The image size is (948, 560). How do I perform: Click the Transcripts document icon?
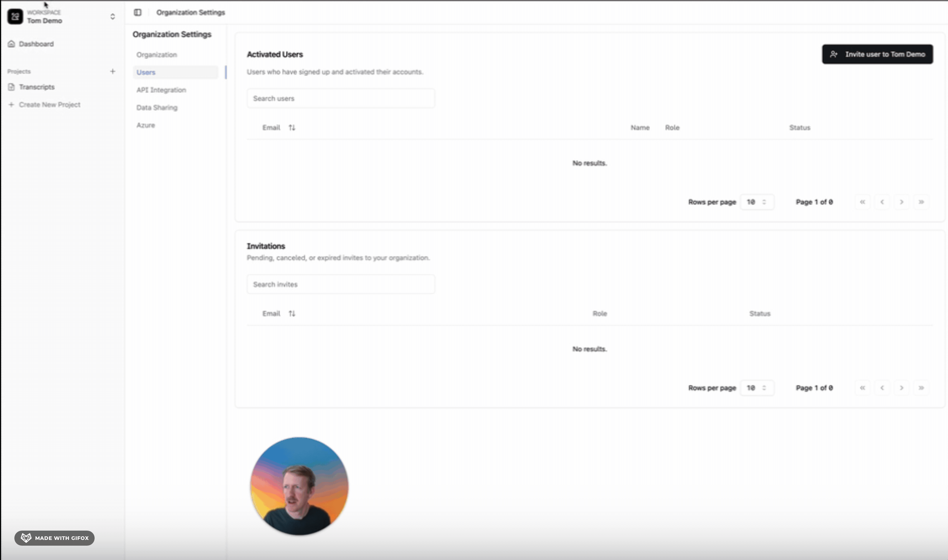coord(12,86)
